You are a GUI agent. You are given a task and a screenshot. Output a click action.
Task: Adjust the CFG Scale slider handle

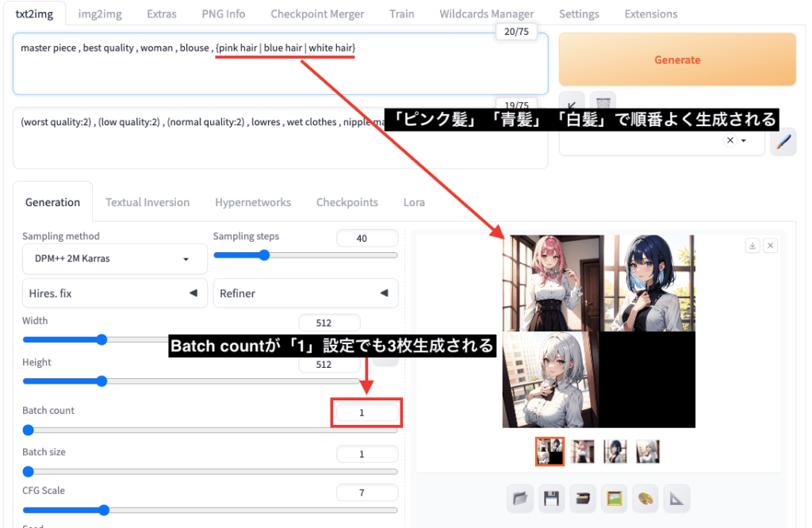[x=104, y=510]
